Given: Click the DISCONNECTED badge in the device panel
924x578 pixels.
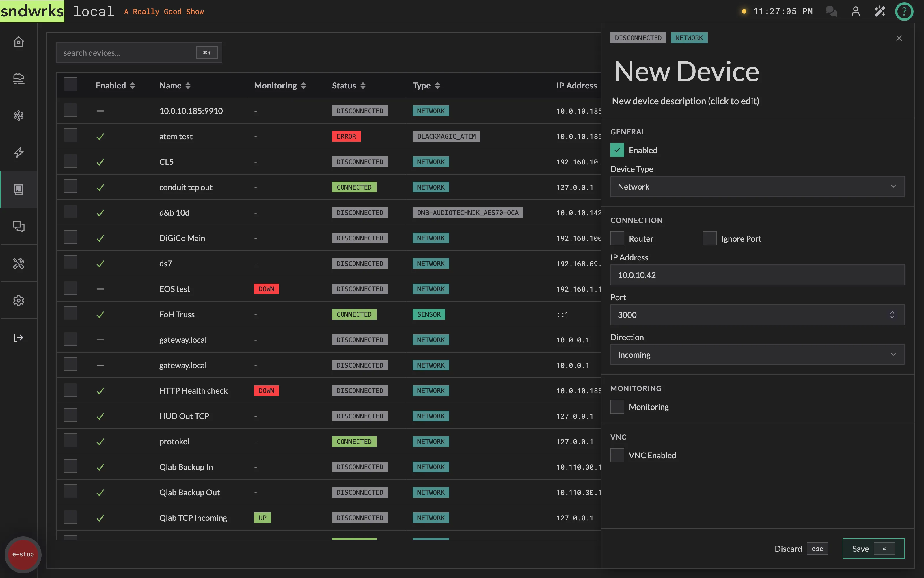Looking at the screenshot, I should [x=638, y=38].
